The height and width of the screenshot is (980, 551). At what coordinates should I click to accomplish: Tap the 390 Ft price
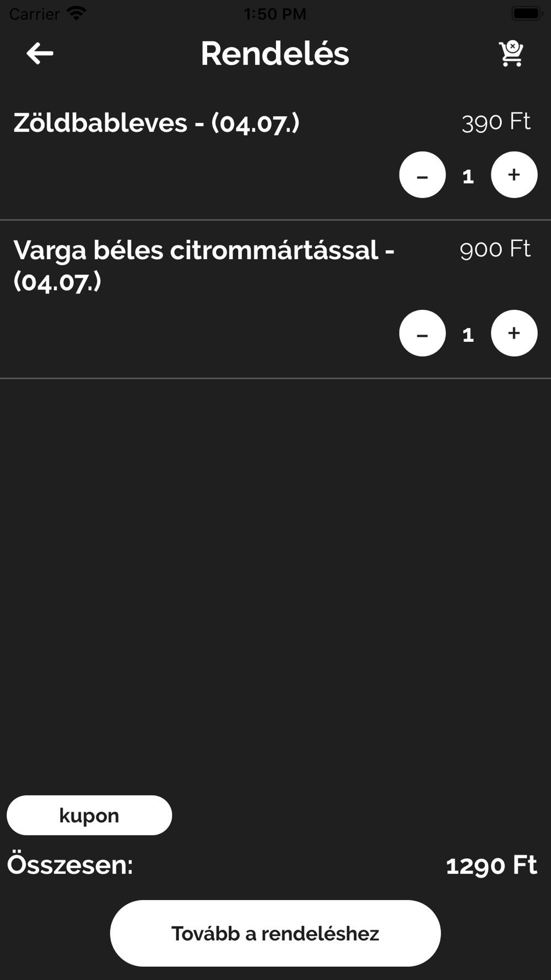coord(496,122)
